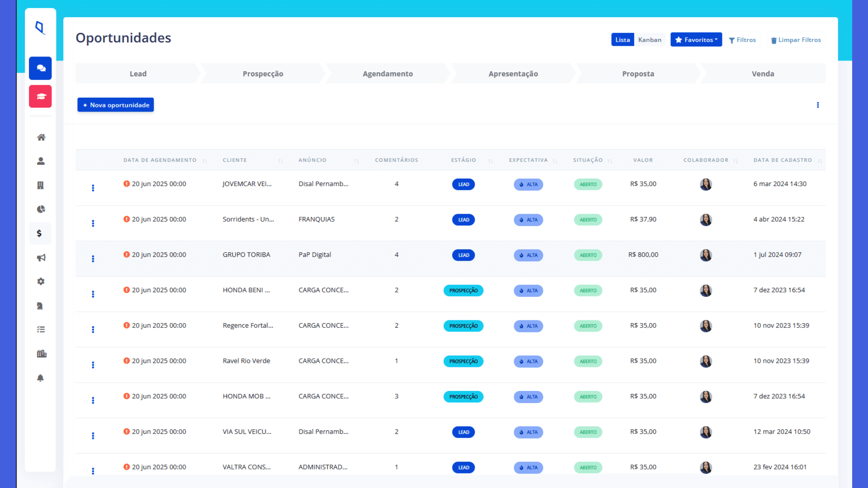868x488 pixels.
Task: Click collaborator avatar in JOVEMCAR row
Action: click(x=706, y=184)
